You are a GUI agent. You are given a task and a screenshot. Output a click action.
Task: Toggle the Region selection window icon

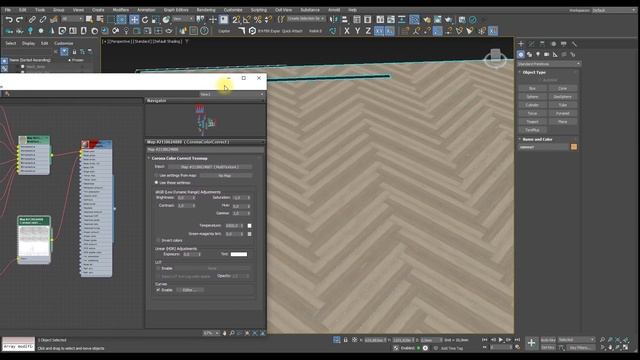tap(122, 20)
